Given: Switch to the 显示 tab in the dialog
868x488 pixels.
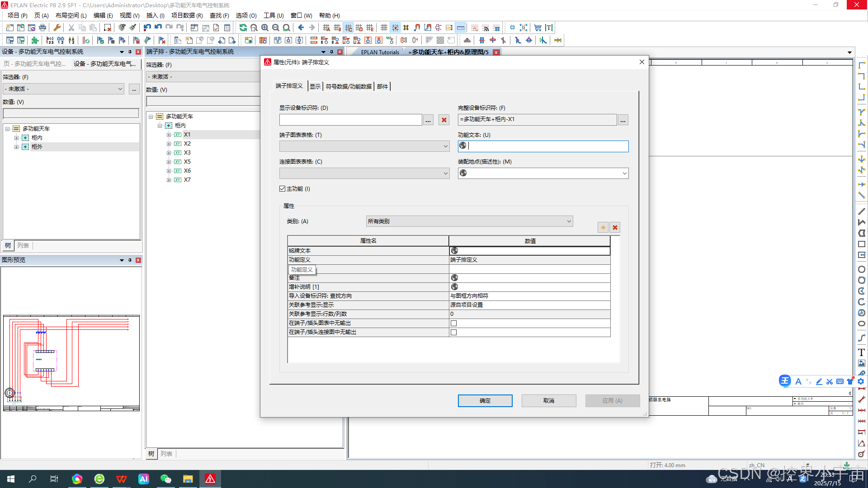Looking at the screenshot, I should [315, 87].
